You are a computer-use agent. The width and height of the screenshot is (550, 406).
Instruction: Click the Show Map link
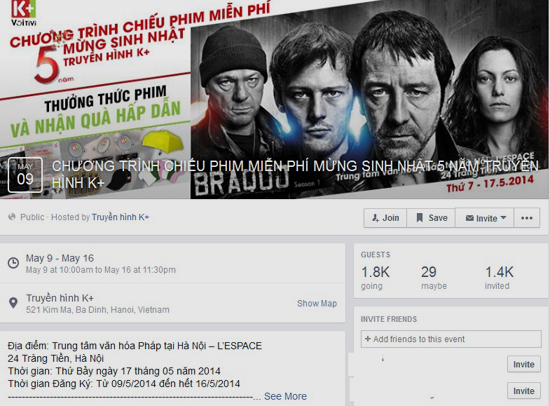pos(317,303)
